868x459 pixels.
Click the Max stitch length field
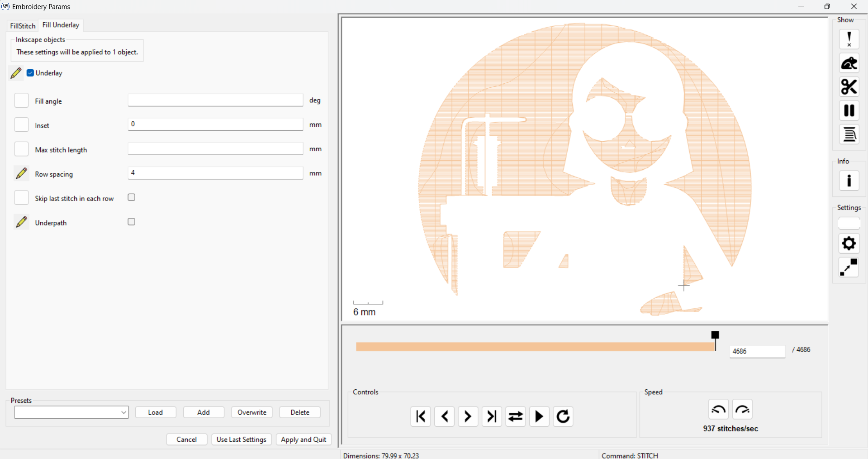(x=215, y=149)
